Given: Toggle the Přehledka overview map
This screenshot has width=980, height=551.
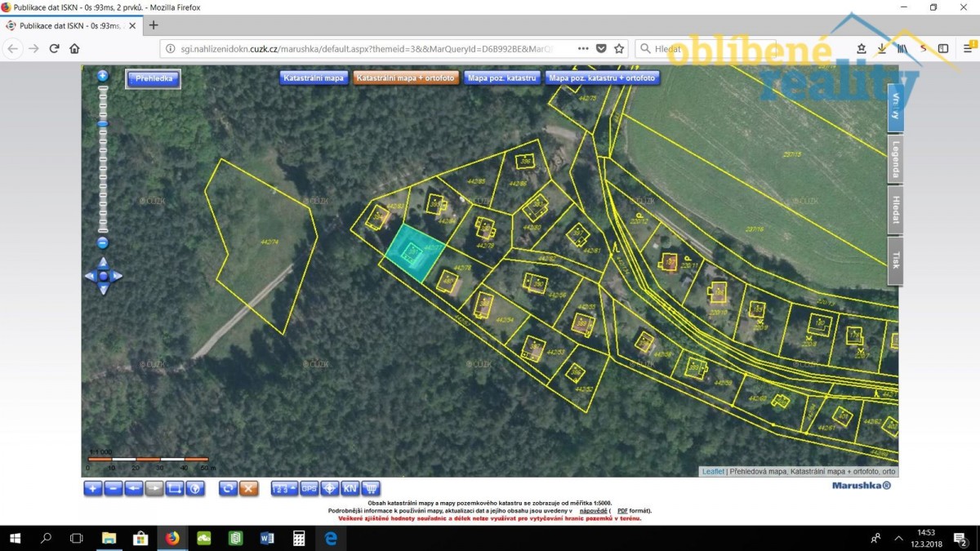Looking at the screenshot, I should [153, 79].
